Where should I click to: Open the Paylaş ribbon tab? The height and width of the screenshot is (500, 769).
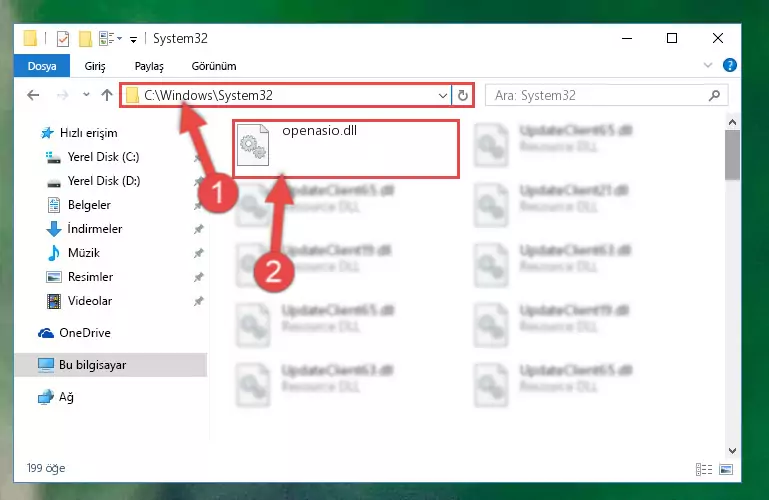(149, 66)
